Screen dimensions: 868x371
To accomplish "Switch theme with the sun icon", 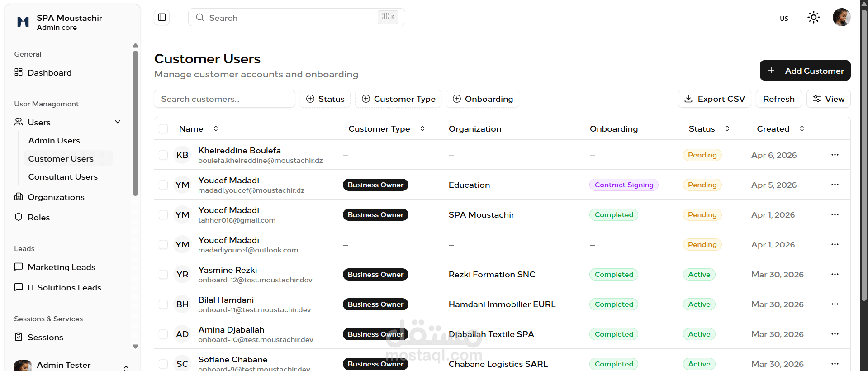I will click(813, 18).
